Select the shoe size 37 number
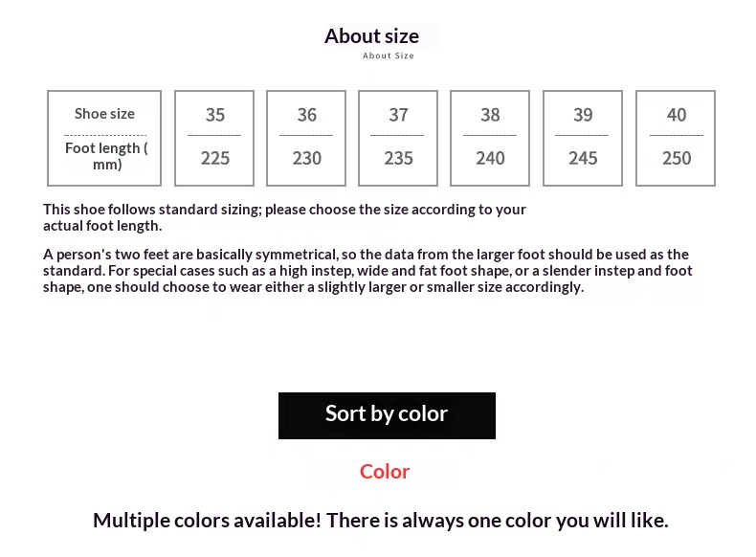 click(x=398, y=115)
